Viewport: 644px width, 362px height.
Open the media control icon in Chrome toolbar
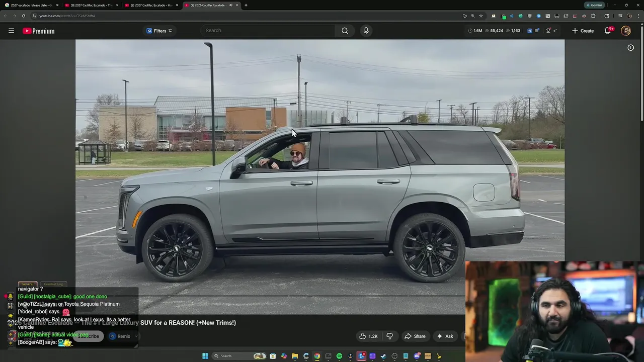coord(620,16)
